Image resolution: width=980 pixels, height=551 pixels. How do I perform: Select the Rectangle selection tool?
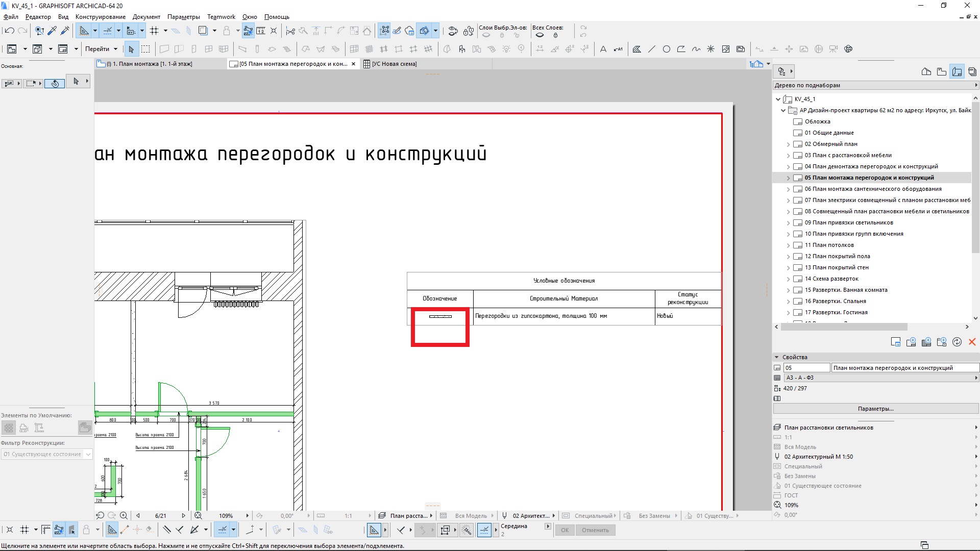tap(145, 48)
